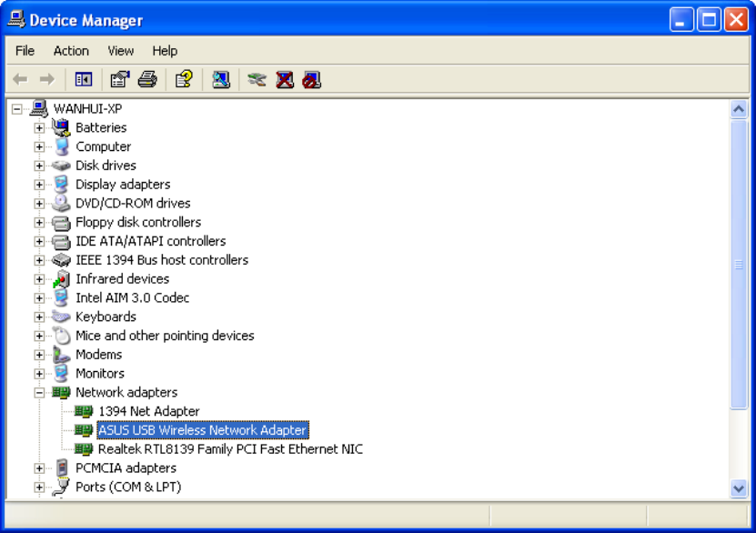Image resolution: width=756 pixels, height=533 pixels.
Task: Toggle the console tree toolbar icon
Action: tap(84, 79)
